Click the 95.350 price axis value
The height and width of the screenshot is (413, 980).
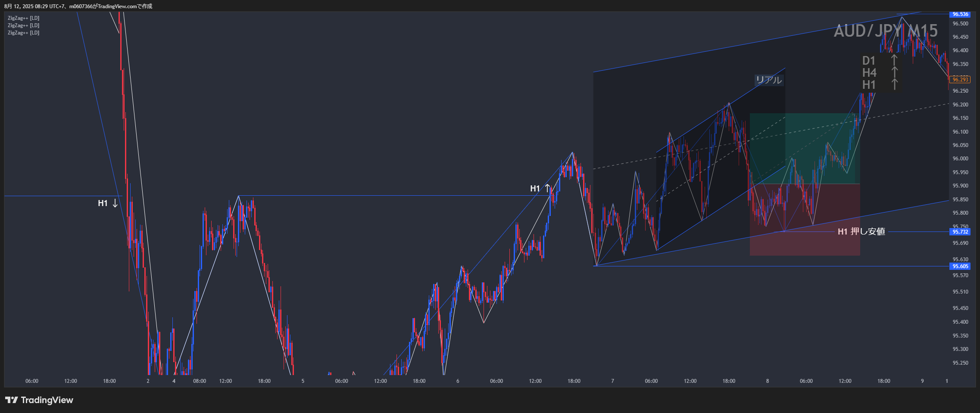pyautogui.click(x=960, y=336)
